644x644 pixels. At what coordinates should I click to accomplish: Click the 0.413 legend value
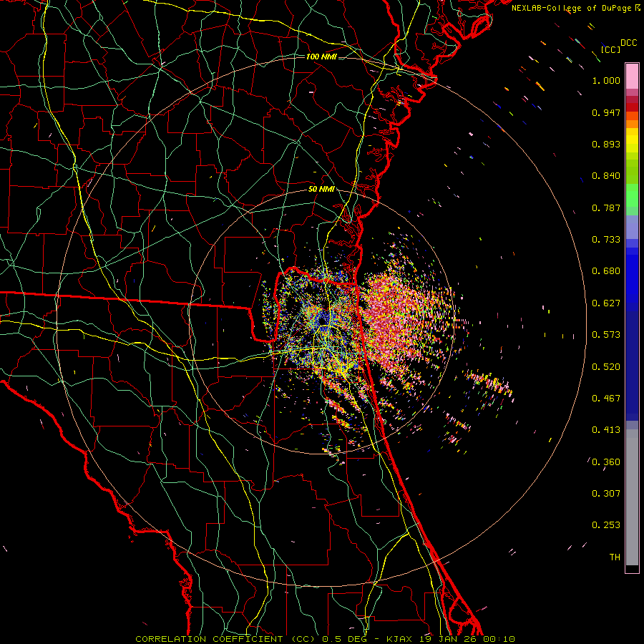point(606,430)
